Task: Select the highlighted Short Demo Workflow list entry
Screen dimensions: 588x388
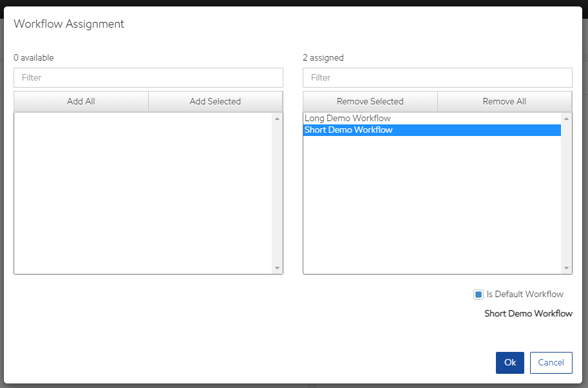Action: pos(348,130)
